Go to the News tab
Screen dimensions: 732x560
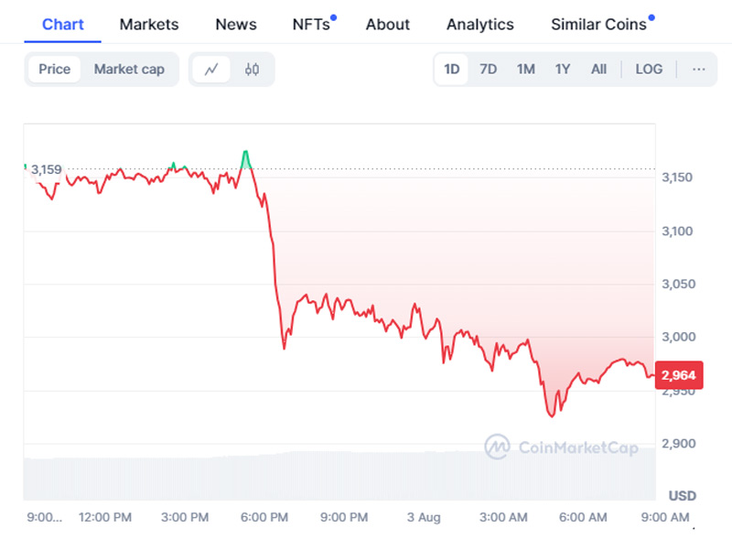click(236, 25)
